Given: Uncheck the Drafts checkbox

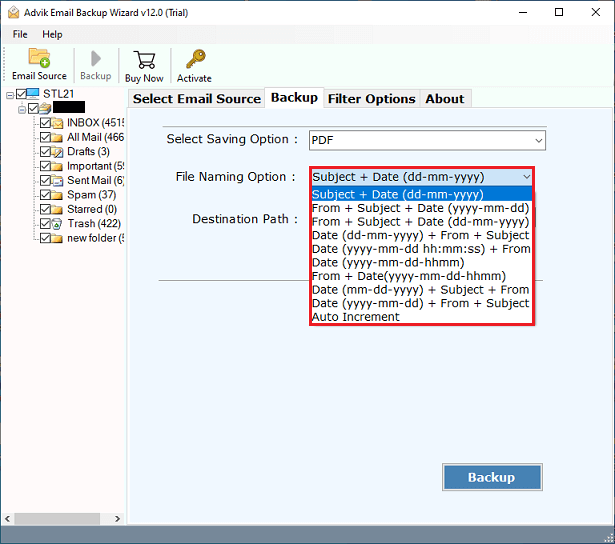Looking at the screenshot, I should pos(45,151).
